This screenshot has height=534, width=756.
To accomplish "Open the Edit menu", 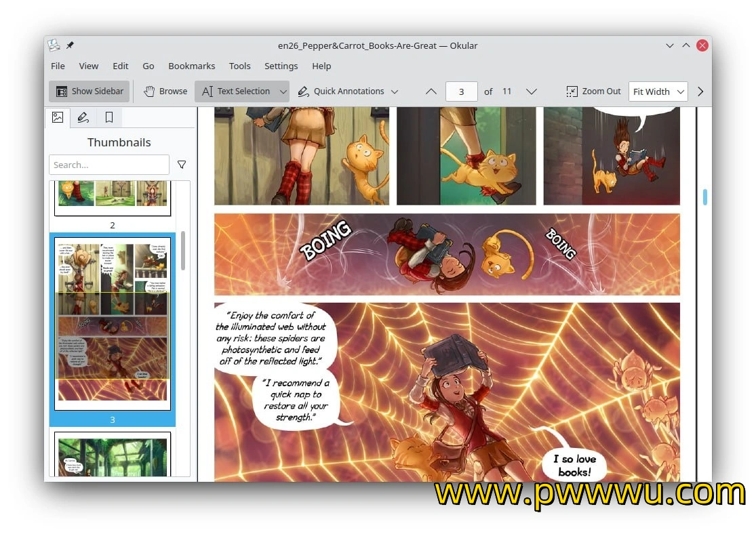I will click(x=121, y=66).
